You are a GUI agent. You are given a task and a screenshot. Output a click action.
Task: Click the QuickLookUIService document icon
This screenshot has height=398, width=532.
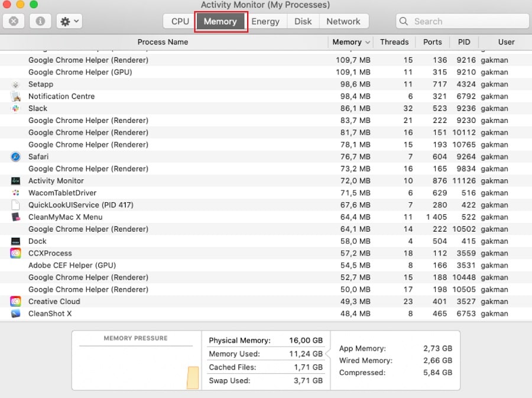pyautogui.click(x=15, y=205)
